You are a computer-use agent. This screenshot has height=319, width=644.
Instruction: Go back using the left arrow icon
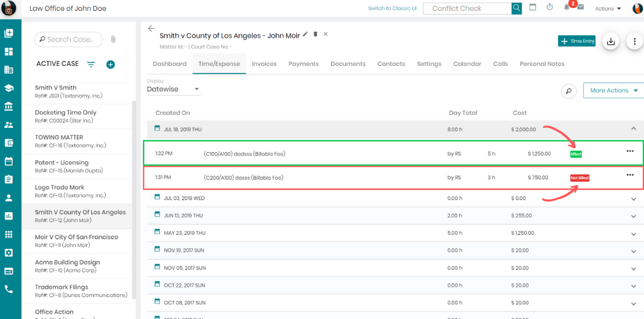(x=151, y=28)
